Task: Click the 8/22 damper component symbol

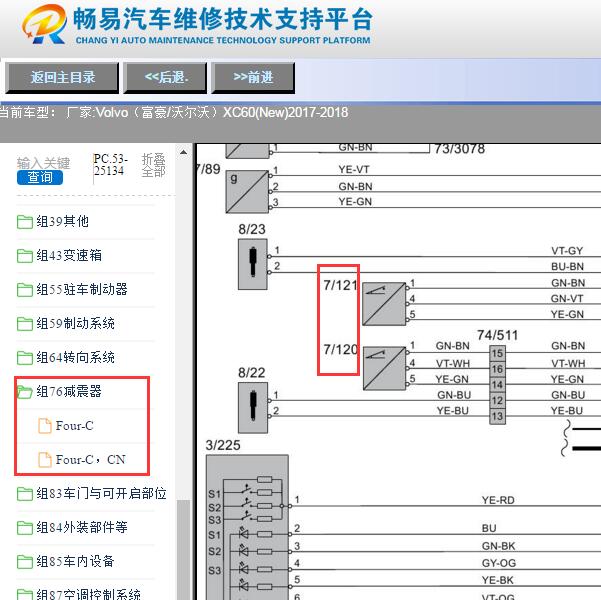Action: [253, 408]
